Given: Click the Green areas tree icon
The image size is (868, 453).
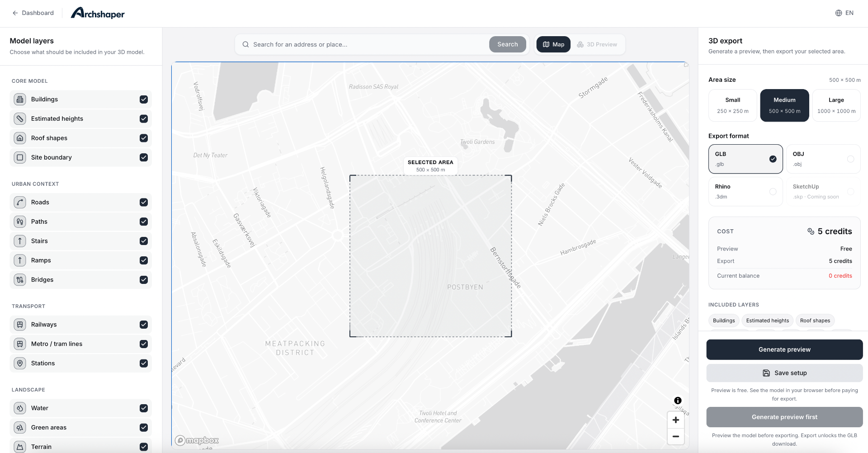Looking at the screenshot, I should [x=20, y=428].
